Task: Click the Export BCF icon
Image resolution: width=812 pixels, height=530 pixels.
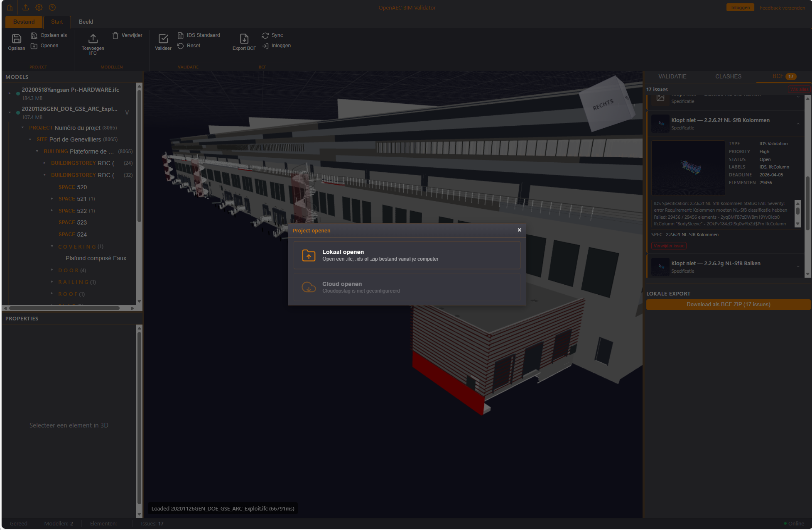Action: tap(244, 42)
